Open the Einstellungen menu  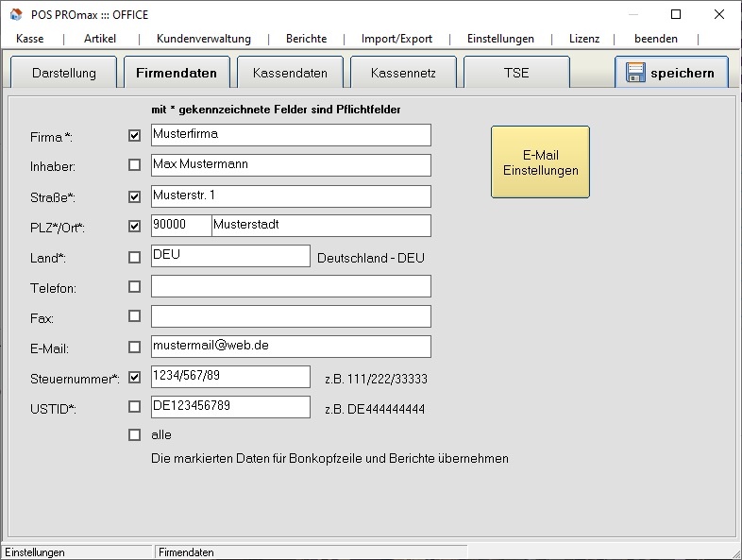[500, 39]
